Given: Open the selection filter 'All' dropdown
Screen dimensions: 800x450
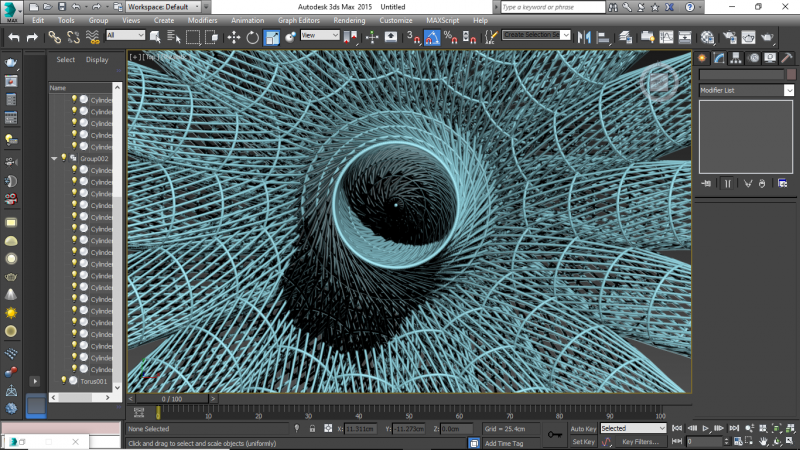Looking at the screenshot, I should (x=126, y=35).
